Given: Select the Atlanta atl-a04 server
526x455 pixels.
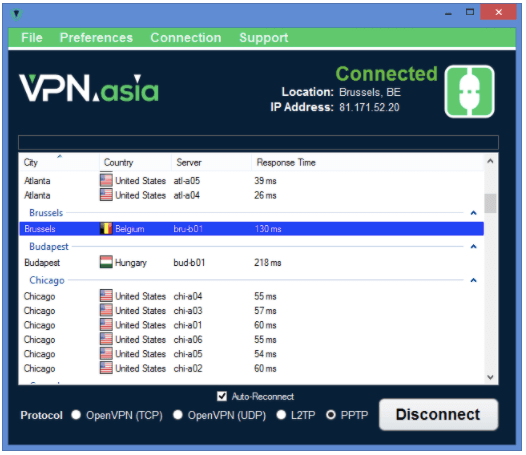Looking at the screenshot, I should (252, 195).
